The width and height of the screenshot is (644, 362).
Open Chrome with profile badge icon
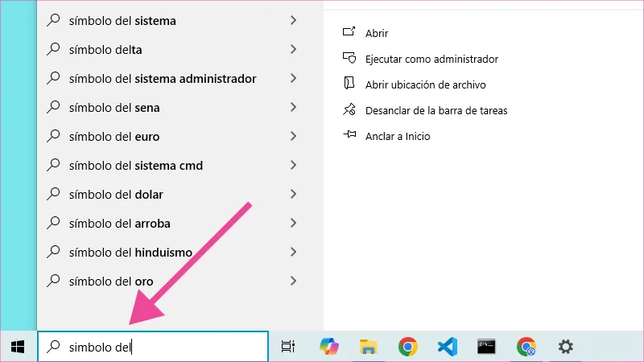click(526, 347)
